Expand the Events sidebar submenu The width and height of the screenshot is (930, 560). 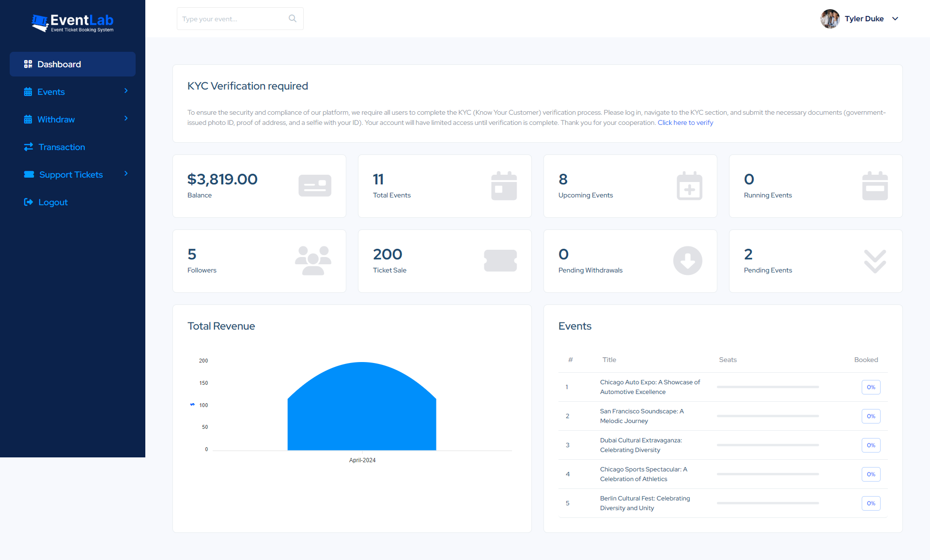coord(125,91)
